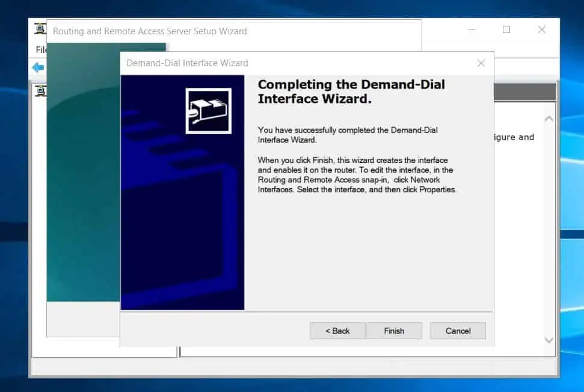Click the network plug wizard icon
Viewport: 584px width, 392px height.
point(208,111)
